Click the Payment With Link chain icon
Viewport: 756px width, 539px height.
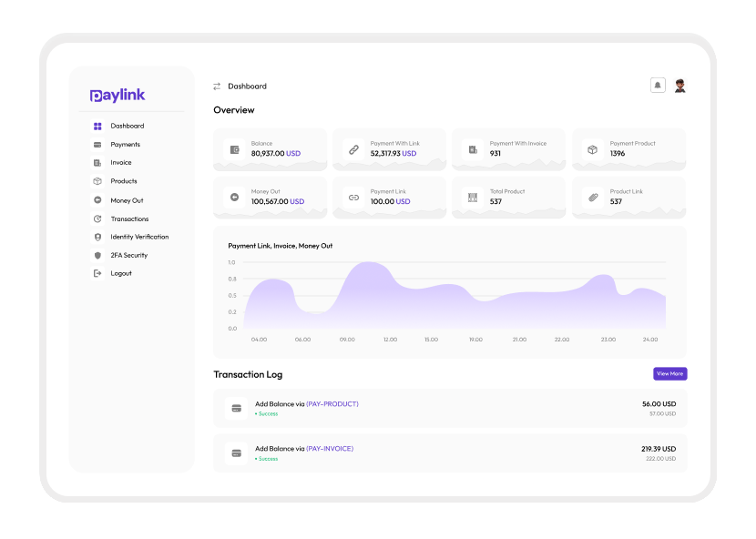coord(353,149)
